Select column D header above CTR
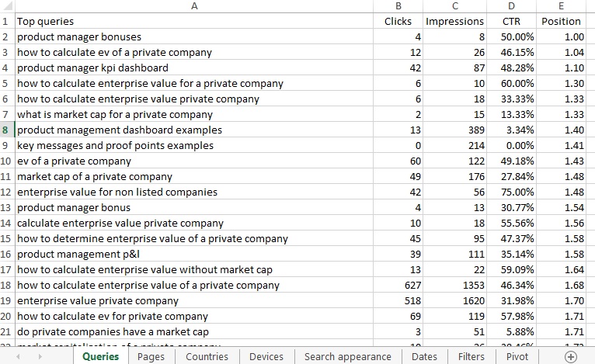This screenshot has width=595, height=364. click(512, 6)
